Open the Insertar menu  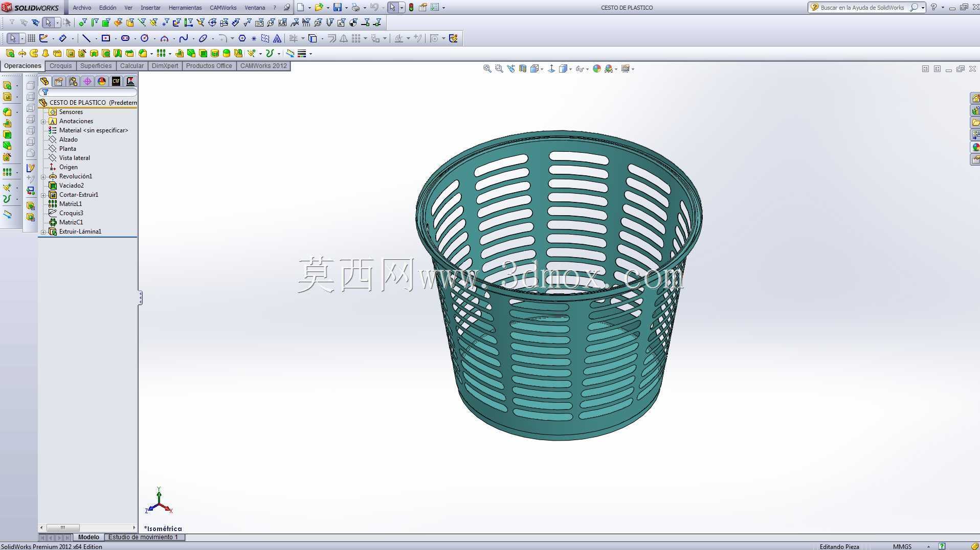150,8
